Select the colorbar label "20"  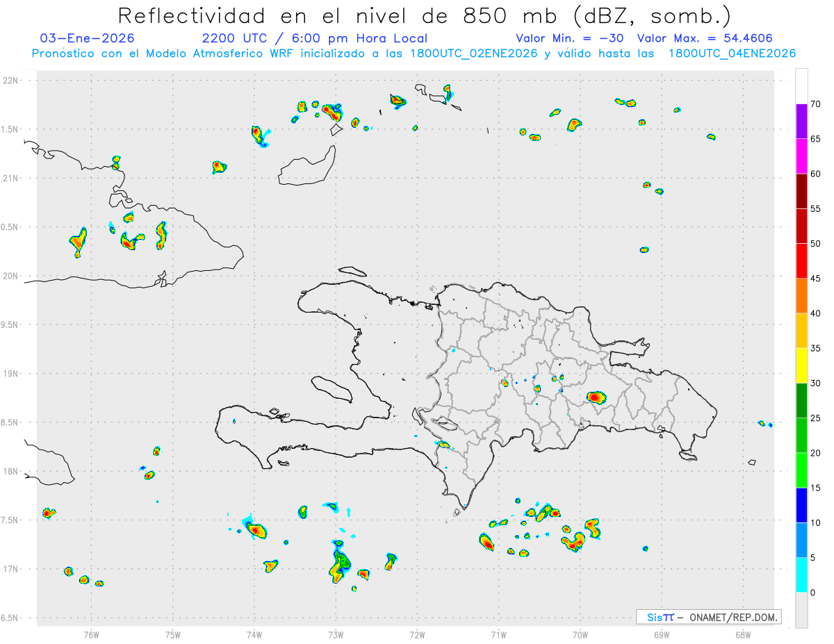[x=816, y=453]
